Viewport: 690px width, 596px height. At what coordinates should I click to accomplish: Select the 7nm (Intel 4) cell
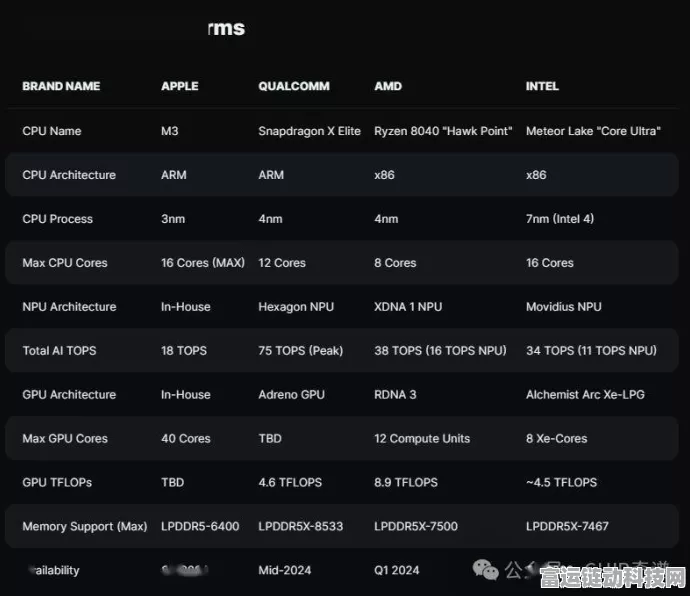[x=560, y=219]
